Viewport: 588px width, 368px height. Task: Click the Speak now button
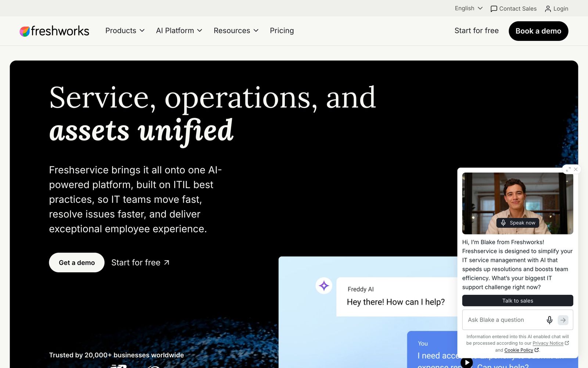(518, 223)
